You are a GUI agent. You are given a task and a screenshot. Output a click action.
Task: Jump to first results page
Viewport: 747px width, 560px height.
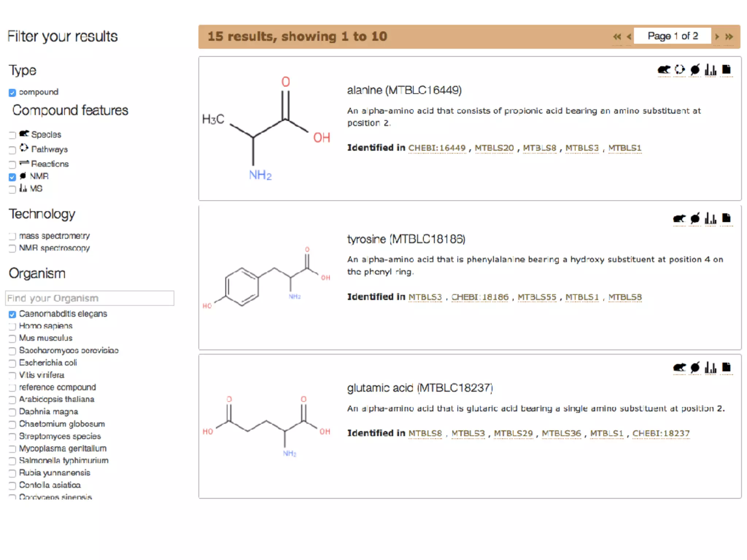(617, 36)
